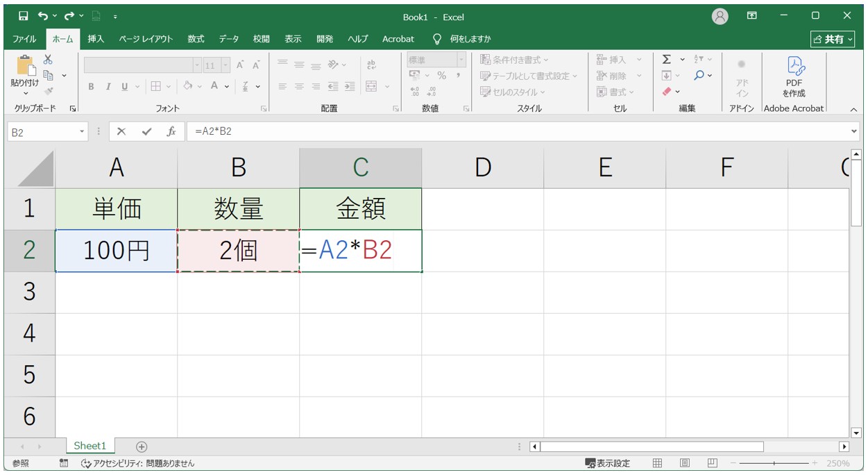The height and width of the screenshot is (475, 868).
Task: Open the ファイル tab
Action: (x=24, y=39)
